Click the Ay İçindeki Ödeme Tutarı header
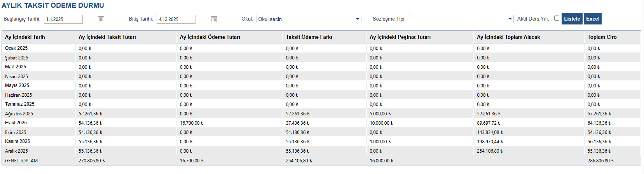The width and height of the screenshot is (644, 174). click(x=210, y=37)
